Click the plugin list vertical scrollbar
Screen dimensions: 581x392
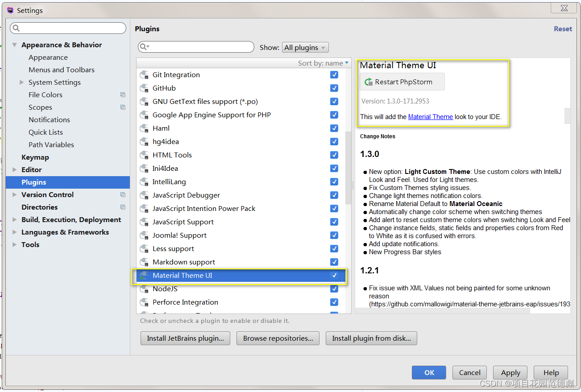(348, 167)
